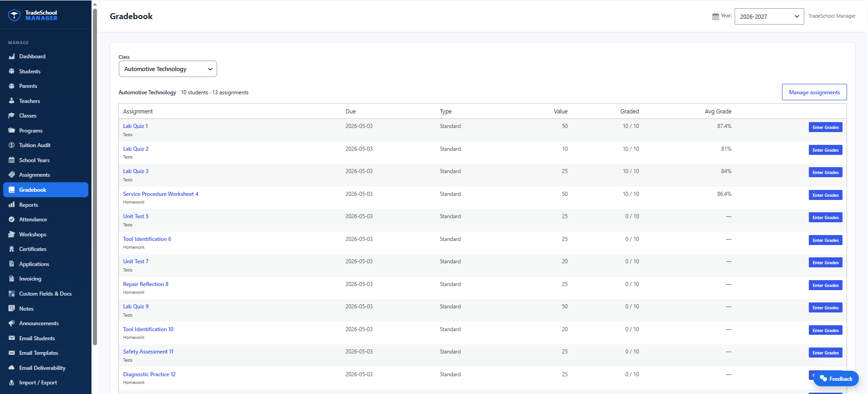Viewport: 868px width, 394px height.
Task: Click the Certificates ribbon icon
Action: pos(12,249)
